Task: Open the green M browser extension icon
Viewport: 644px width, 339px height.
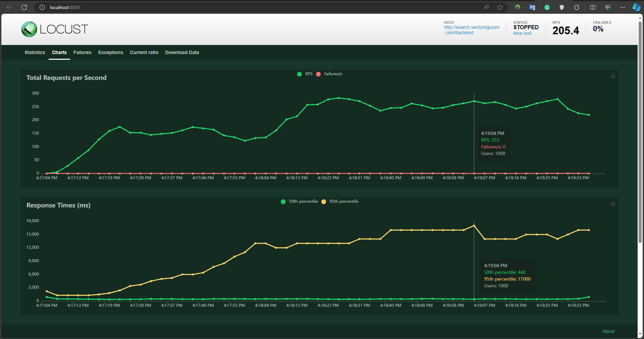Action: click(x=518, y=7)
